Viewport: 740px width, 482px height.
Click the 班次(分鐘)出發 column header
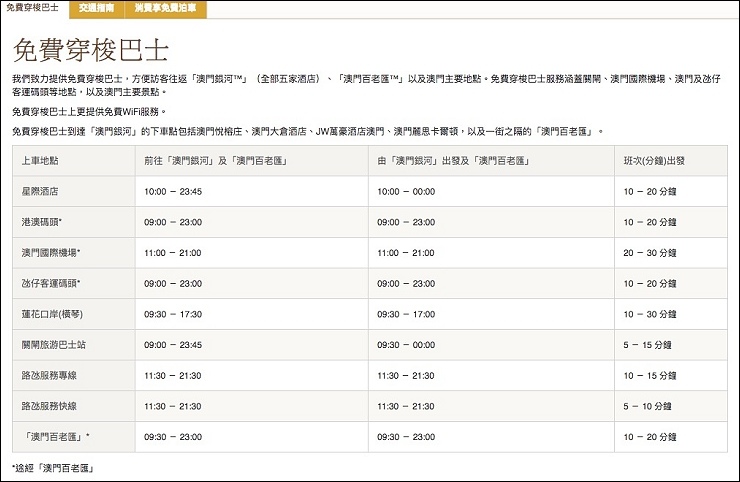(654, 161)
